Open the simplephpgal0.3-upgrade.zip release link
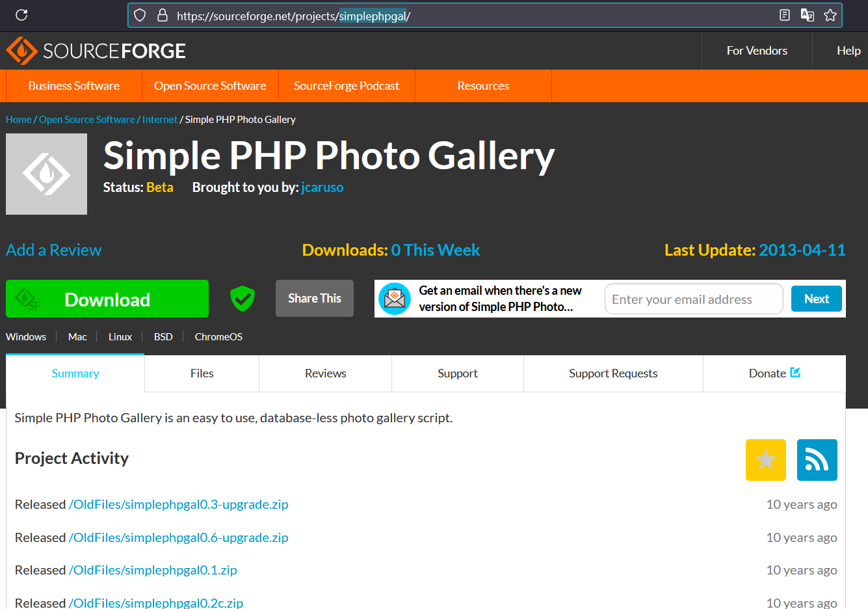 (179, 504)
